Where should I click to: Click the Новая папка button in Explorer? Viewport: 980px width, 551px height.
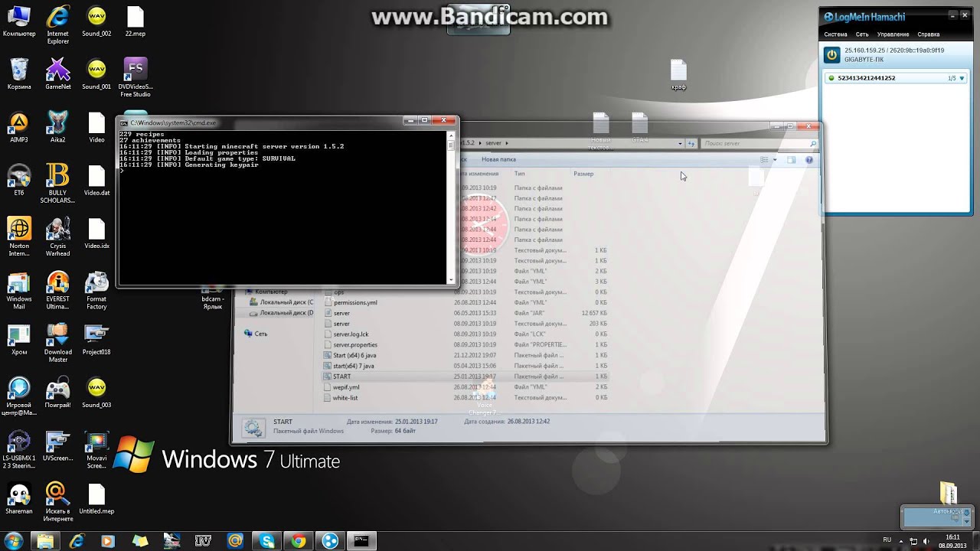tap(498, 159)
